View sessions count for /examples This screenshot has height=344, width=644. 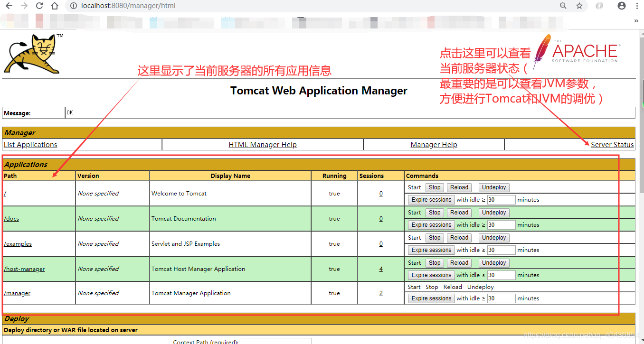(x=381, y=244)
